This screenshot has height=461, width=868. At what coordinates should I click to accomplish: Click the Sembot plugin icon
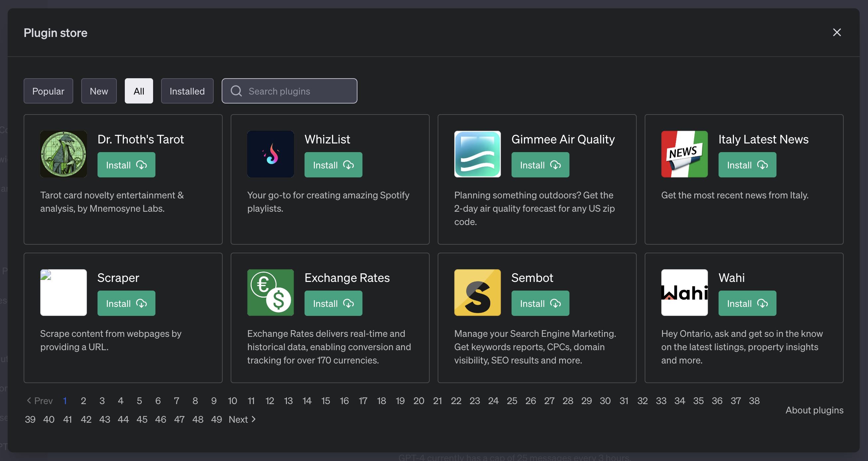coord(478,293)
